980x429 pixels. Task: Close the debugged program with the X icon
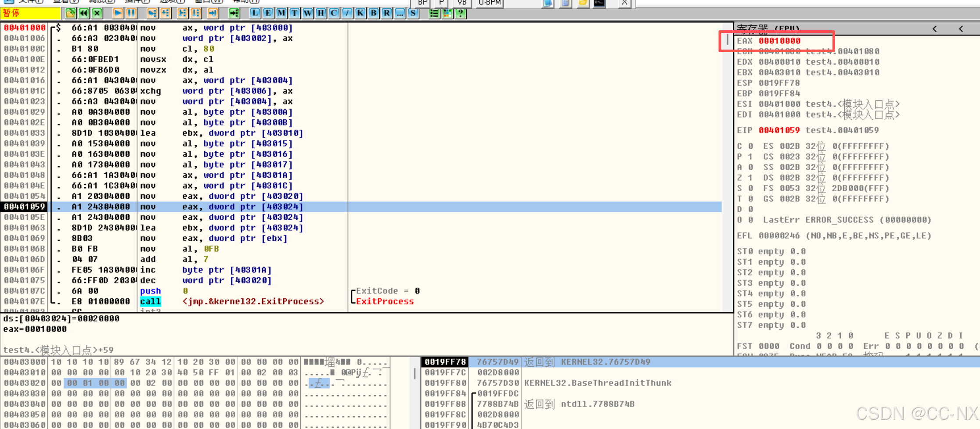pyautogui.click(x=97, y=13)
